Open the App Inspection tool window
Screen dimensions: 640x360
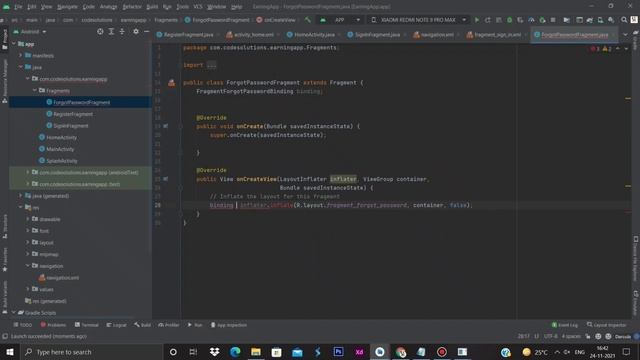[229, 325]
